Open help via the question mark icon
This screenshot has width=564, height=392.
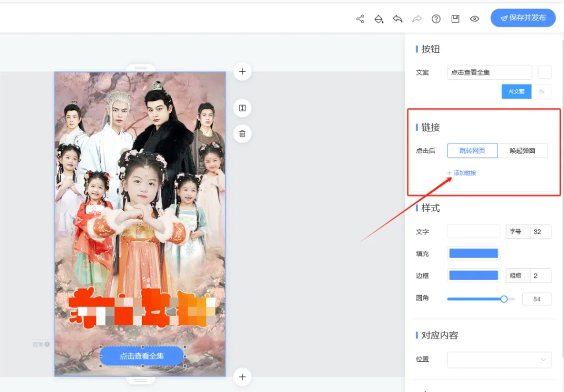436,19
